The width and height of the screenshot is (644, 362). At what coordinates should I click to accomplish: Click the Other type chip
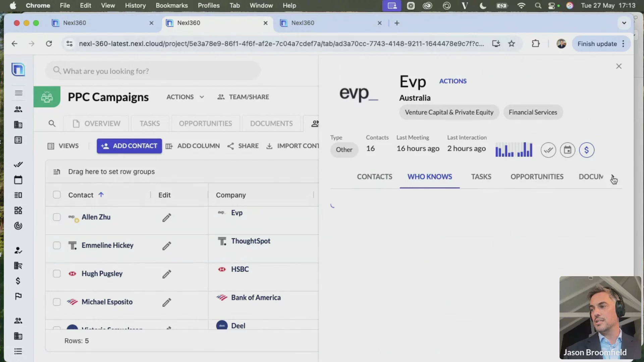(344, 149)
